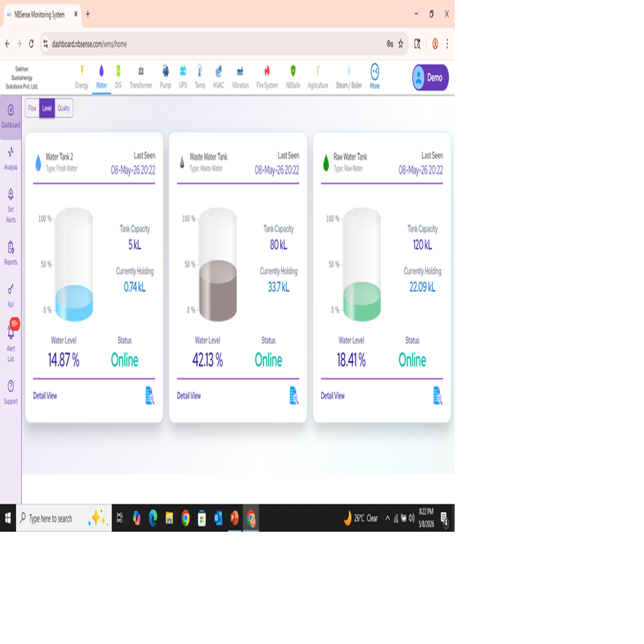Reload the dashboard page

coord(31,44)
